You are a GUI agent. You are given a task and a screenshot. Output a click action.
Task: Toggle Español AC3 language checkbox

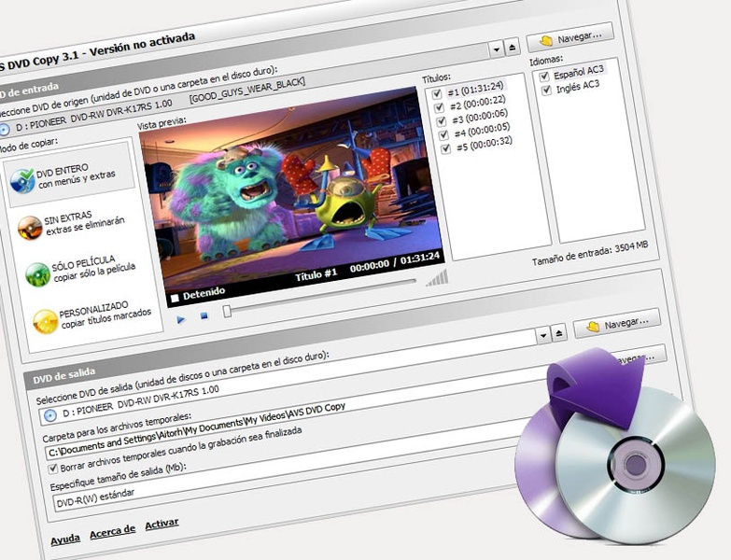543,76
